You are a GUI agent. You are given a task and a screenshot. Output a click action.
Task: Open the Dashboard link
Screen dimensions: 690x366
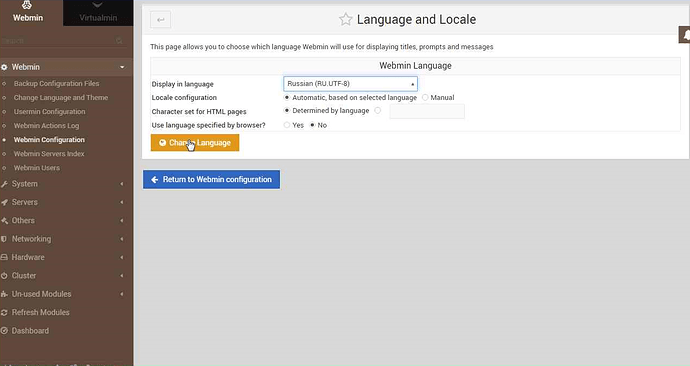pyautogui.click(x=30, y=331)
